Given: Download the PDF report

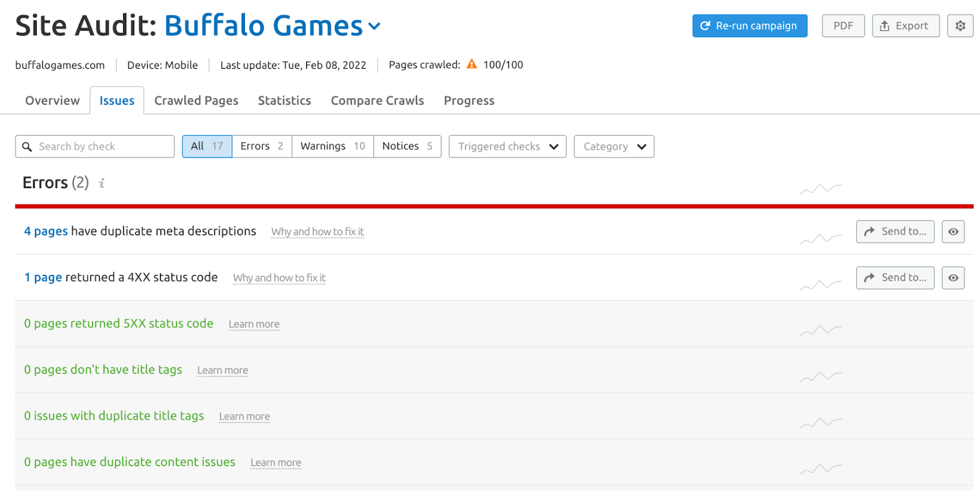Looking at the screenshot, I should [x=843, y=26].
